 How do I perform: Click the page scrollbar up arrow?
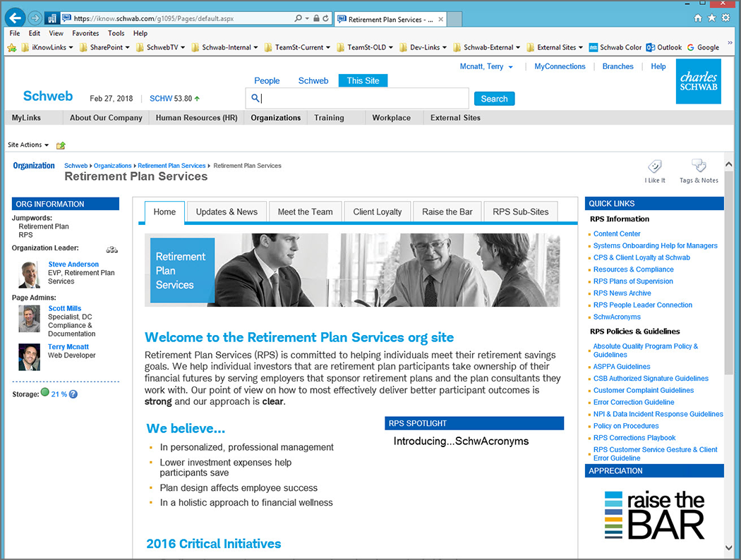(729, 164)
